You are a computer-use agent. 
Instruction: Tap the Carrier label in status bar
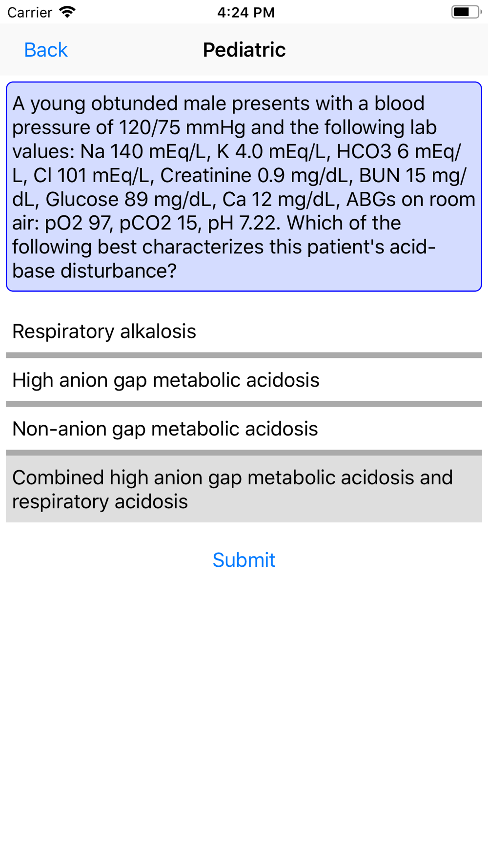click(x=30, y=12)
